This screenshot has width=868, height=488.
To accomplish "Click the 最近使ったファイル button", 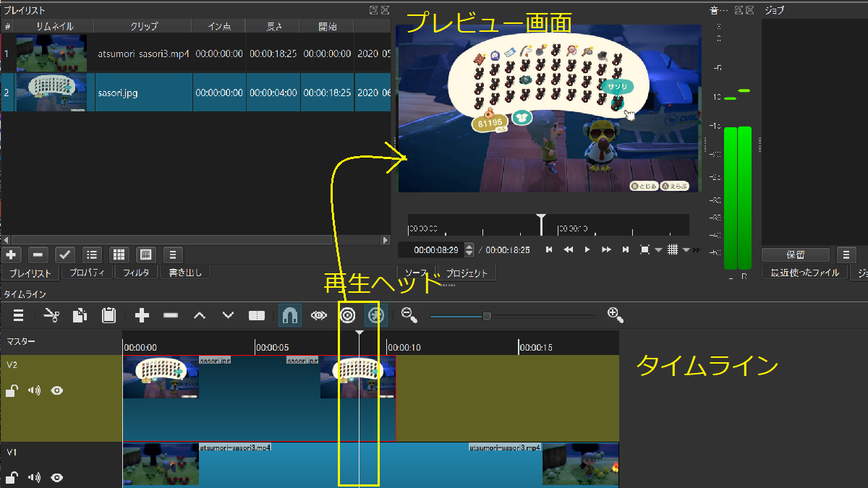I will [x=804, y=273].
